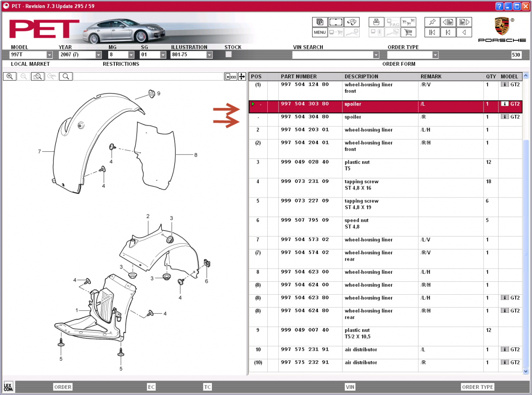Open the single shopping cart icon

pyautogui.click(x=408, y=32)
